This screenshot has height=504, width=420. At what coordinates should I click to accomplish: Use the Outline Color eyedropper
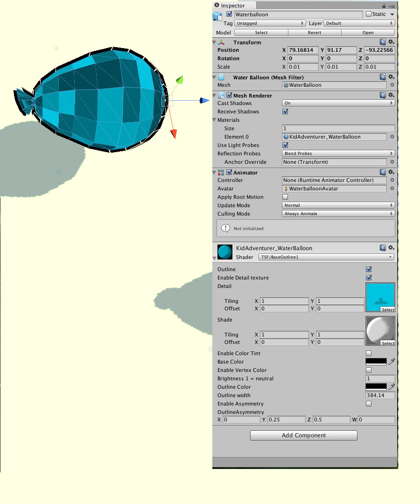392,387
